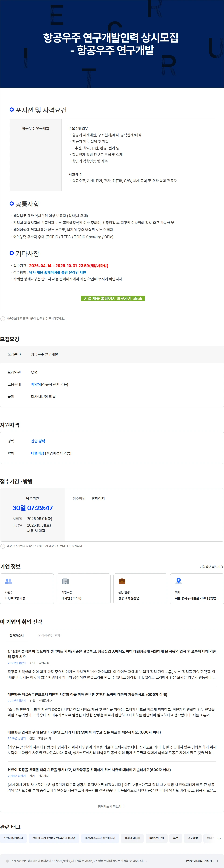Click the blue bullet beside 포지션 및 자격요건
This screenshot has height=868, width=224.
point(11,109)
